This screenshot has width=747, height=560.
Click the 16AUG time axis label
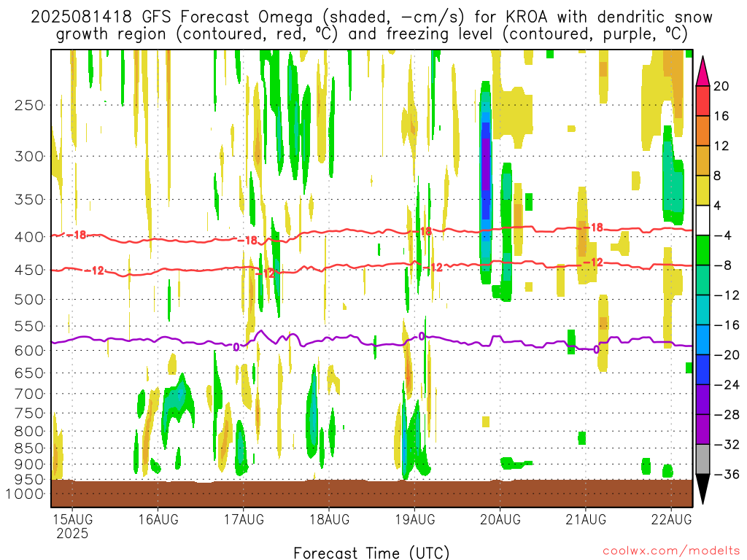[x=158, y=519]
